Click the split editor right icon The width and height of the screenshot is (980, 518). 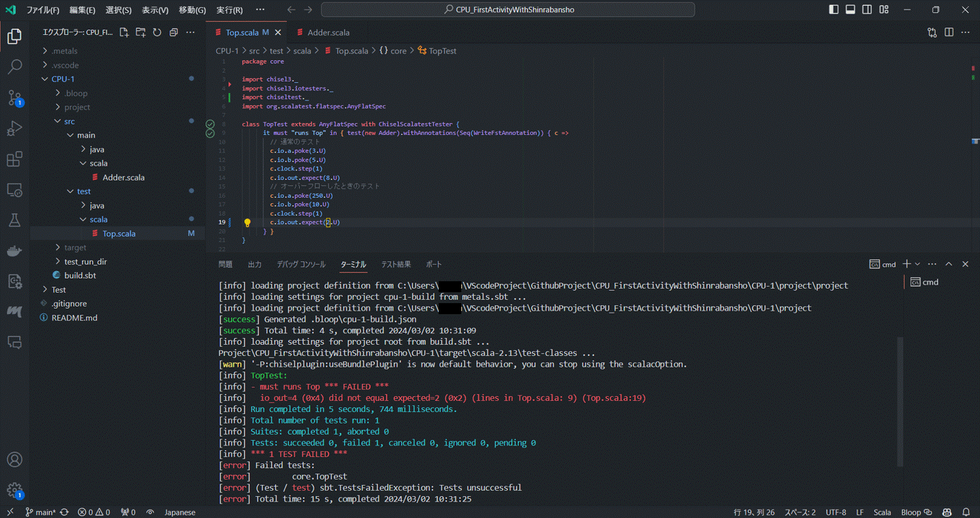click(x=949, y=32)
